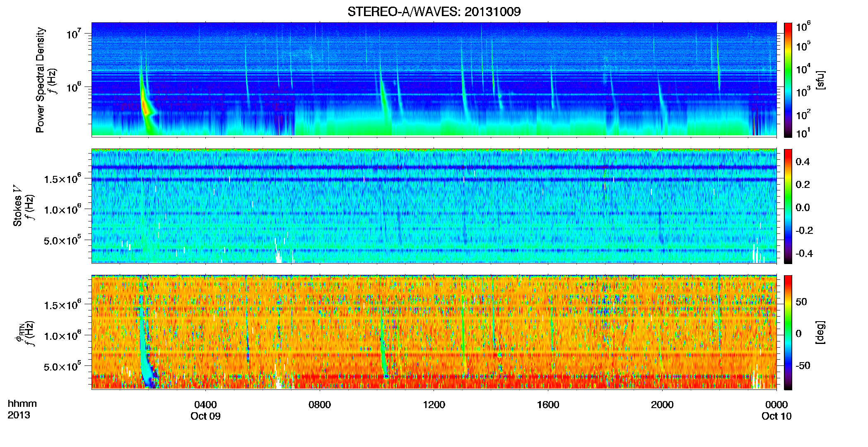Click the bright red radio burst in top panel
The image size is (868, 447).
[145, 107]
